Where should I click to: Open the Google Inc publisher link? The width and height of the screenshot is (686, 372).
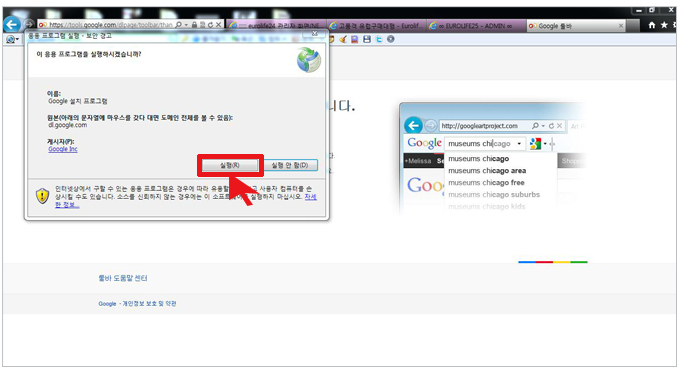[x=63, y=149]
